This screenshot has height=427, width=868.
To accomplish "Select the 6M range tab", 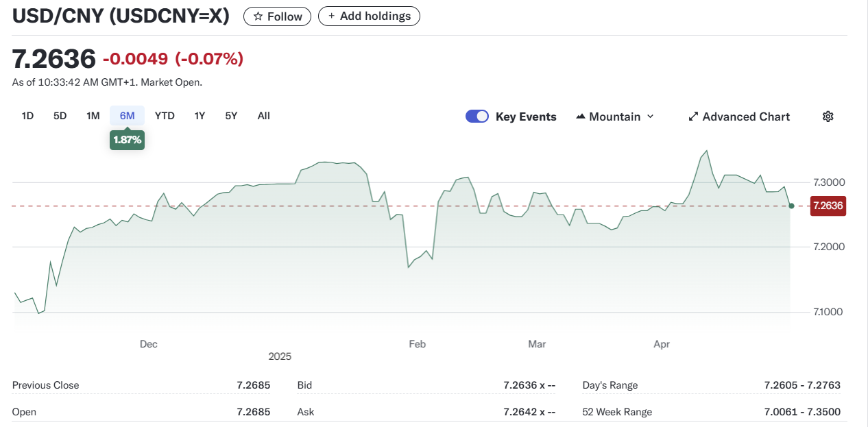I will tap(127, 116).
